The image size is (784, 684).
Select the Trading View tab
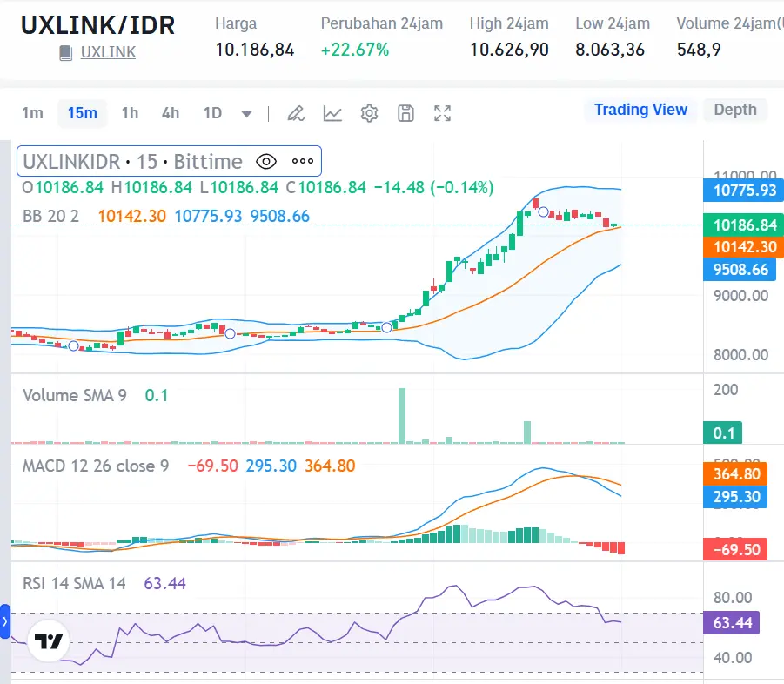click(640, 110)
